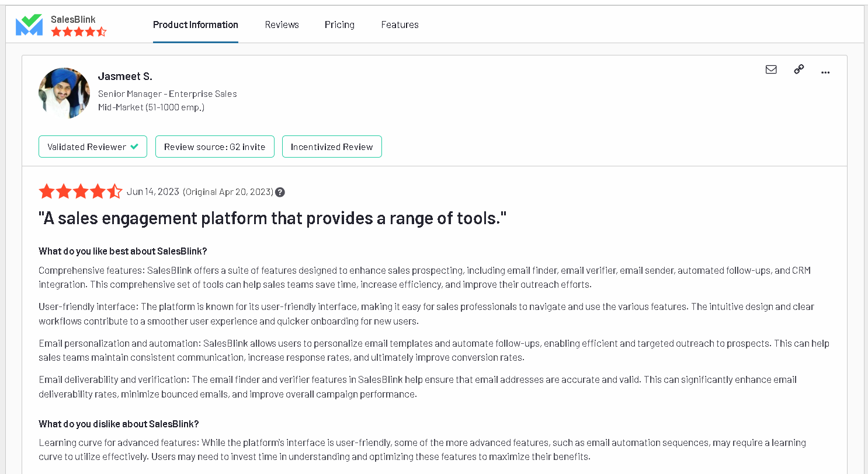Click the '(Original Apr 20, 2023)' text
The image size is (868, 474).
228,192
